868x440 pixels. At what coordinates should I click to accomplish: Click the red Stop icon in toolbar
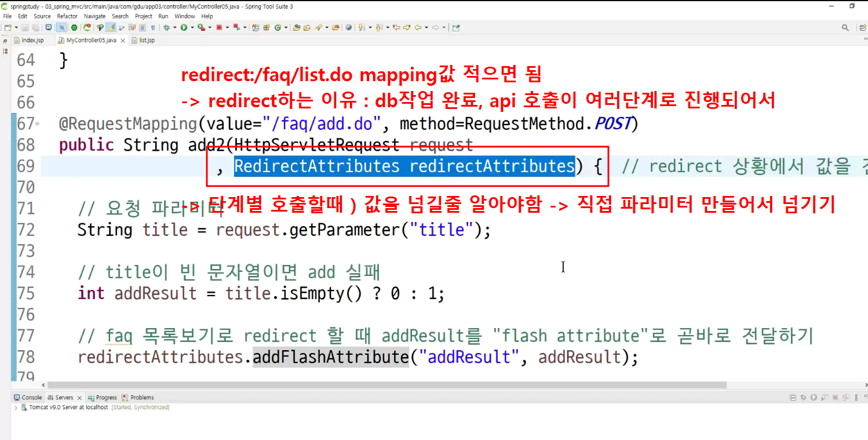[220, 27]
